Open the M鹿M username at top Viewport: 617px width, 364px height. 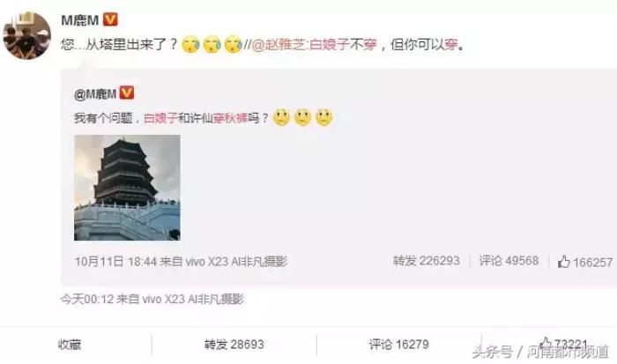(80, 20)
